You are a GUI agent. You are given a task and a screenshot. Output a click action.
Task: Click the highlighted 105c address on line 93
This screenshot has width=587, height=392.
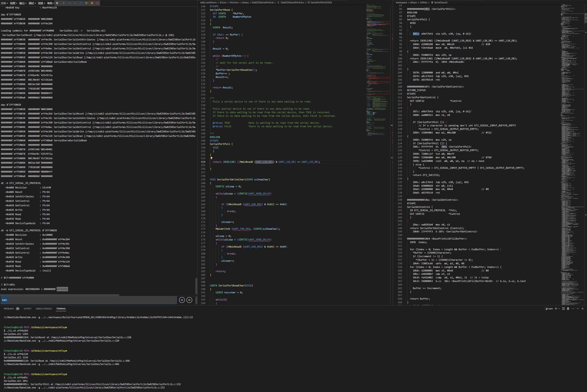pos(416,34)
